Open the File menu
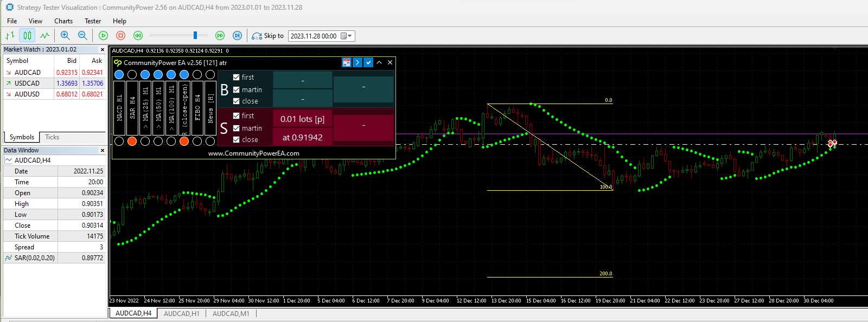This screenshot has height=322, width=868. [x=12, y=21]
